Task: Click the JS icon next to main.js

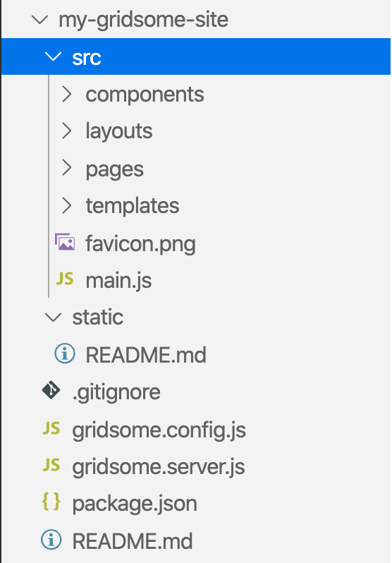Action: (65, 279)
